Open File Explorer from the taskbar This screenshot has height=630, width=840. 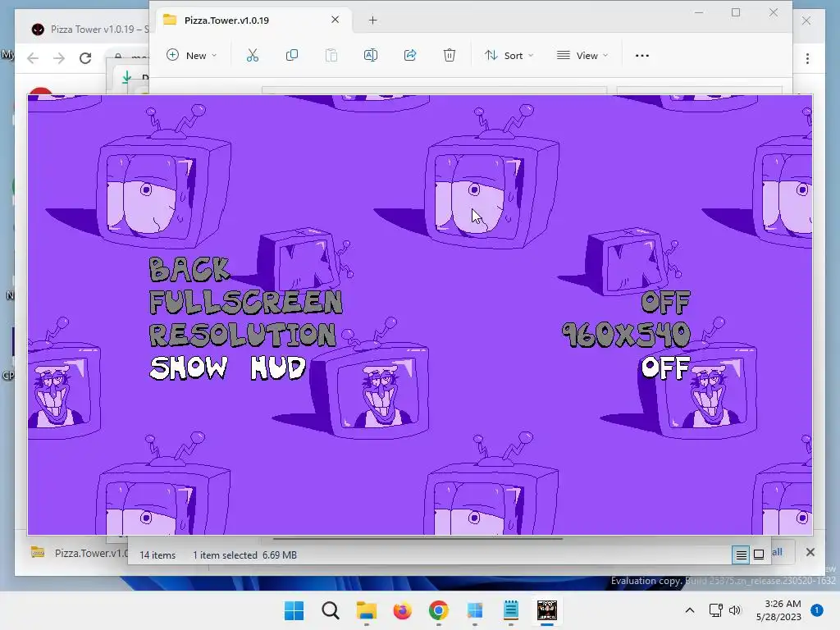coord(367,610)
